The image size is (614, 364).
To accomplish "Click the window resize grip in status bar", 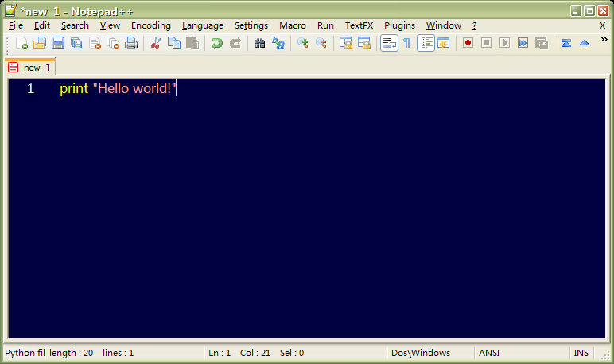I will point(605,354).
